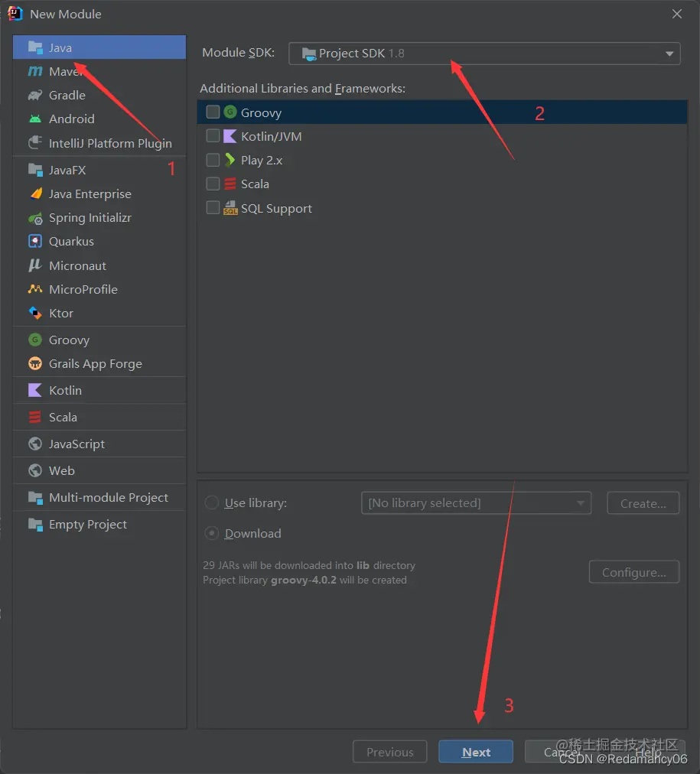Click the Previous button

(390, 752)
